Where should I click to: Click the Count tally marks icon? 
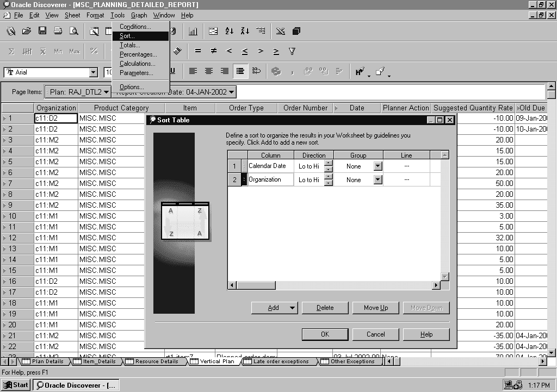pos(27,52)
